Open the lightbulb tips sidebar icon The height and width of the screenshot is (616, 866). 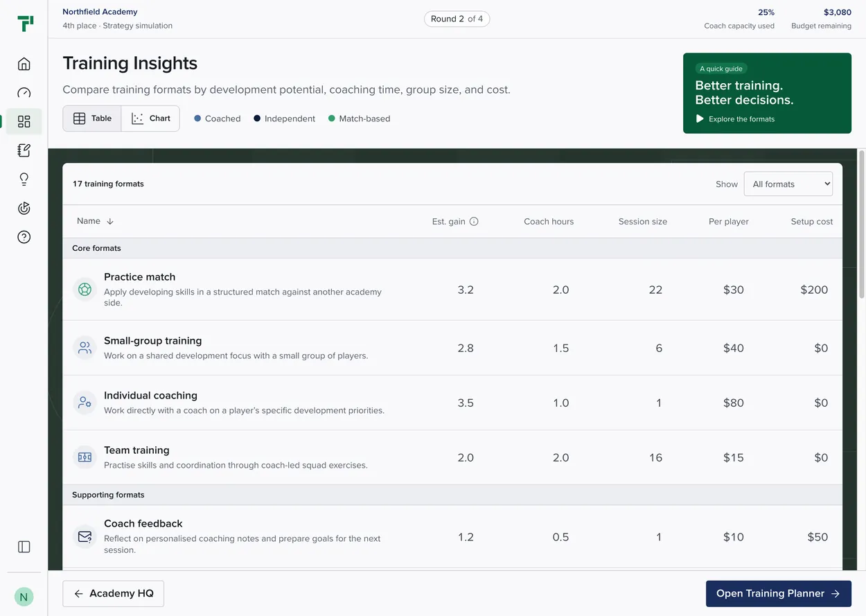pyautogui.click(x=24, y=179)
